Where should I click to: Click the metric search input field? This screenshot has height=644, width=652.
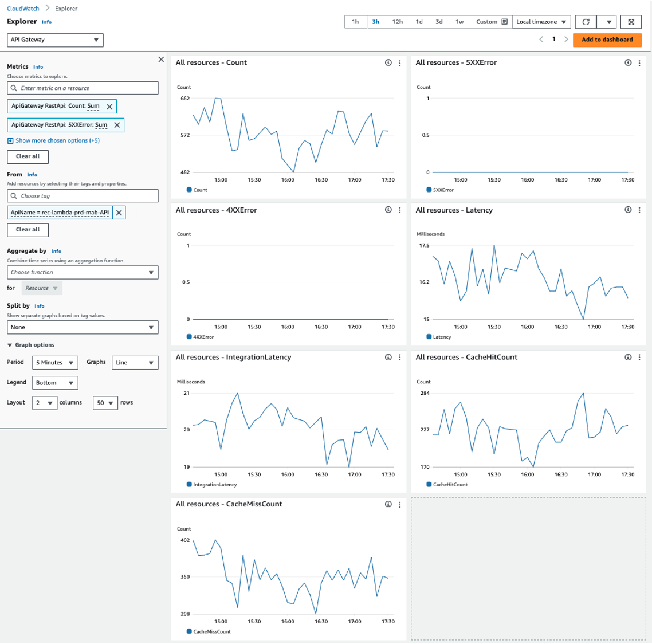pos(83,88)
